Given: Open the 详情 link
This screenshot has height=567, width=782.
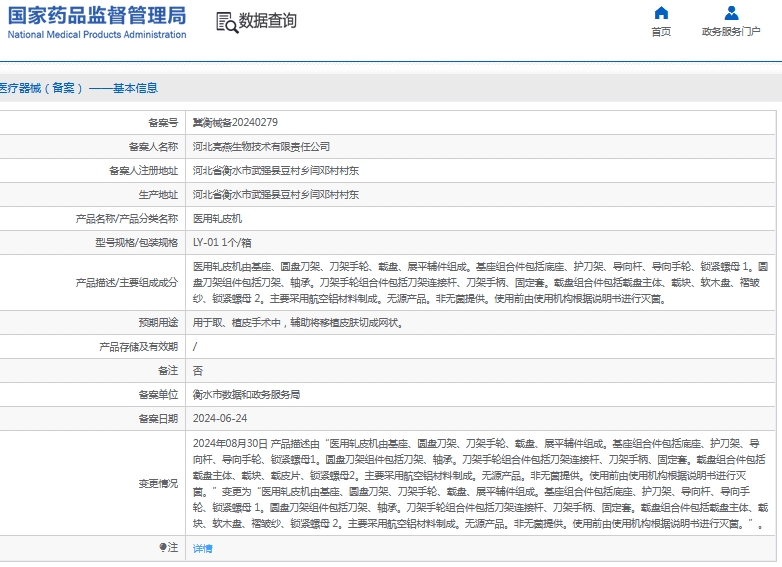Looking at the screenshot, I should tap(202, 549).
